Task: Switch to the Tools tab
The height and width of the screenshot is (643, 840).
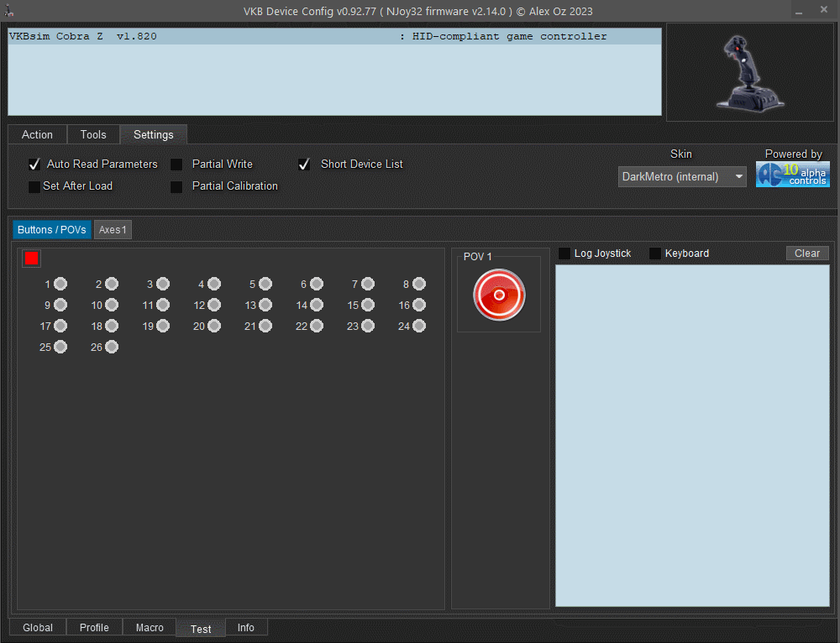Action: [x=93, y=134]
